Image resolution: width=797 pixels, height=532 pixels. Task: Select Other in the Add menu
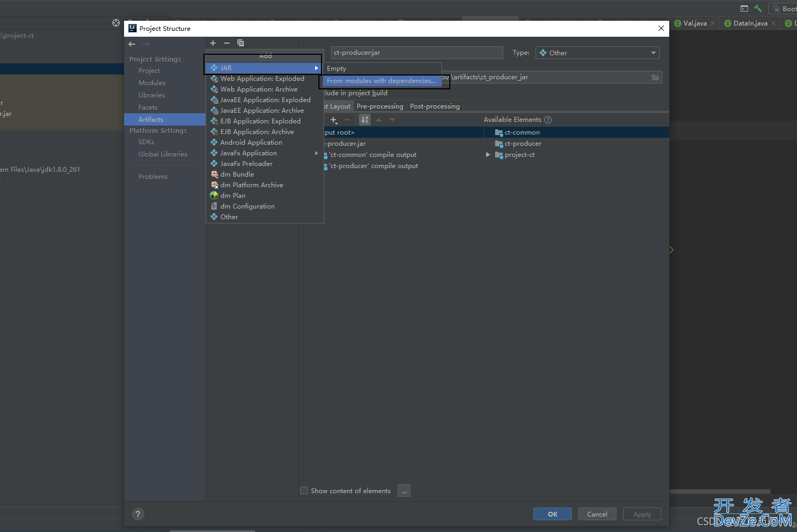pos(265,217)
